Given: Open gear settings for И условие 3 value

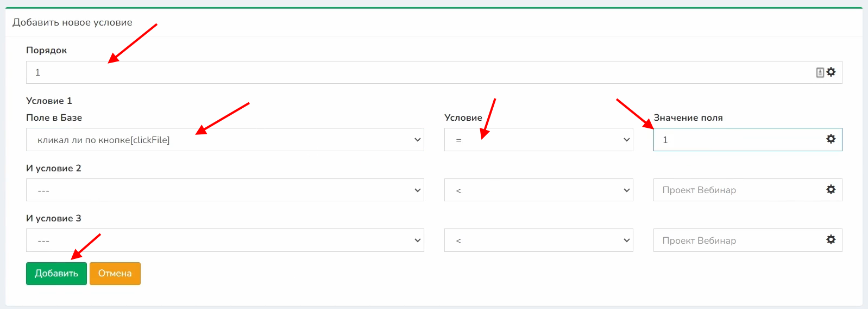Looking at the screenshot, I should click(x=831, y=239).
